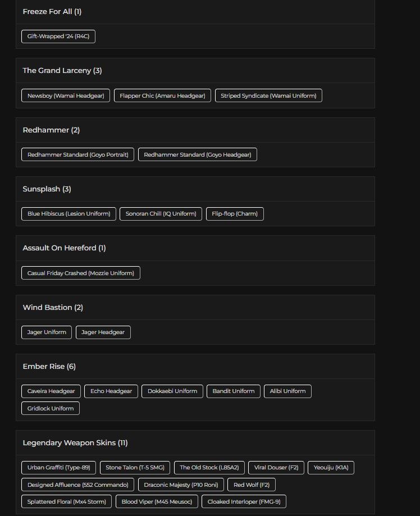
Task: Select Newsboy (Wamai Headgear) item
Action: (x=66, y=95)
